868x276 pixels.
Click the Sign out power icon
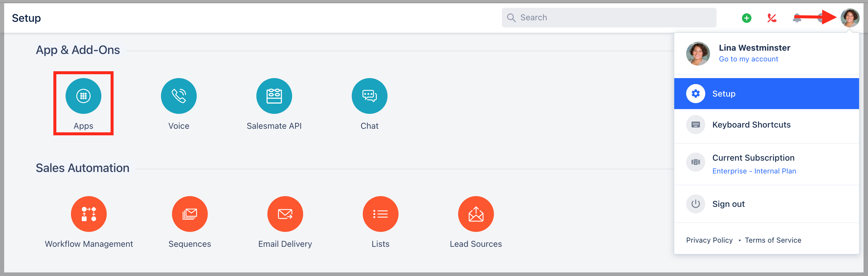[x=695, y=204]
